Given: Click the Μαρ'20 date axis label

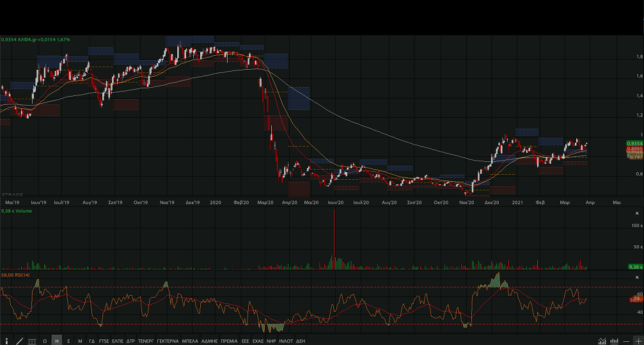Looking at the screenshot, I should tap(265, 202).
